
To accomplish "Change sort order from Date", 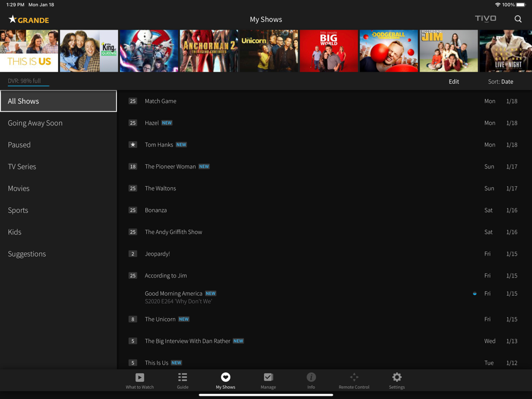I will 501,81.
